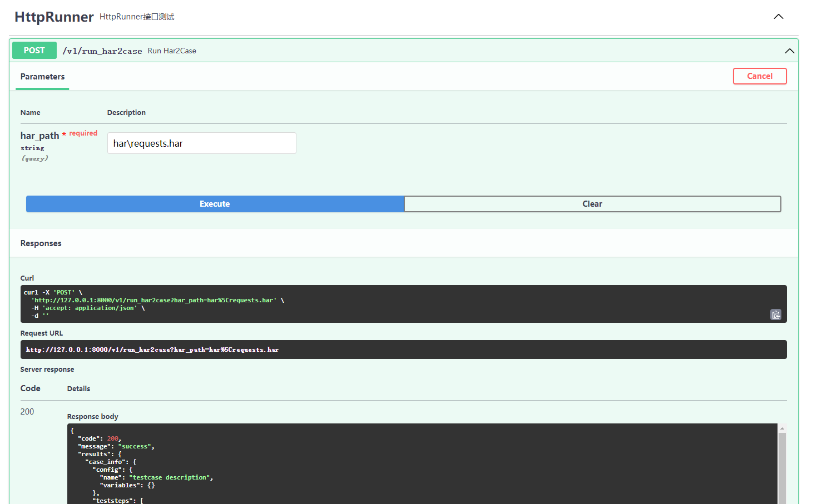Click the Responses heading

click(41, 243)
